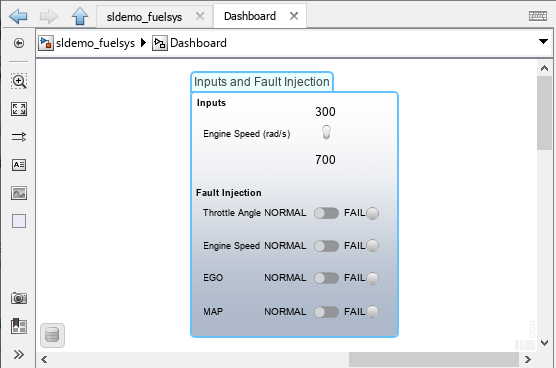Toggle Throttle Angle fault slider switch
Screen dimensions: 556x368
(326, 213)
